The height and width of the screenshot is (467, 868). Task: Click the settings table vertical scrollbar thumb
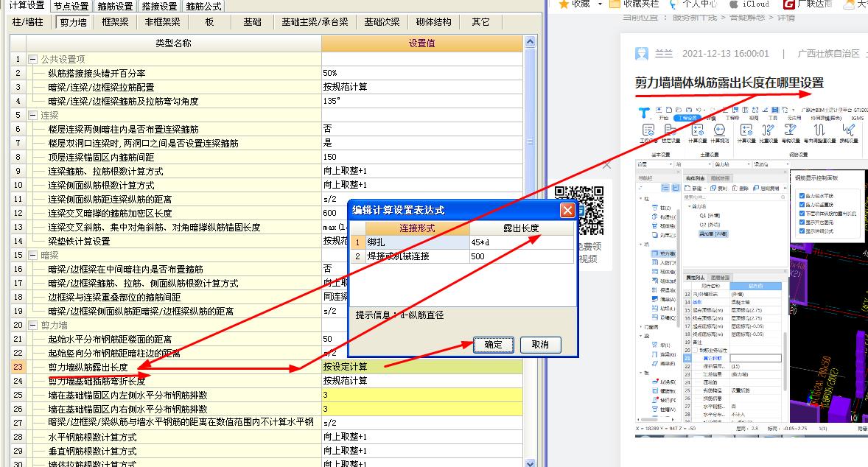[530, 141]
